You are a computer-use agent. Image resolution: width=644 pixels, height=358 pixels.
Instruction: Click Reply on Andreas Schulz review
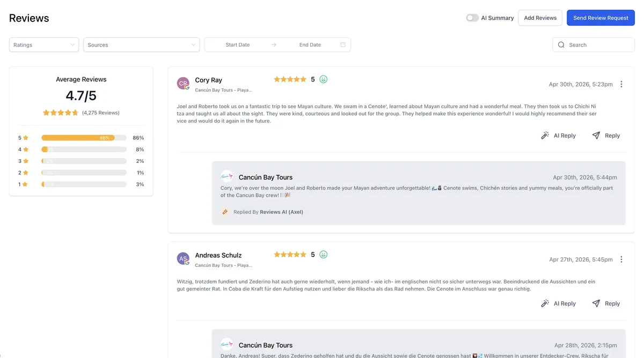[x=606, y=303]
